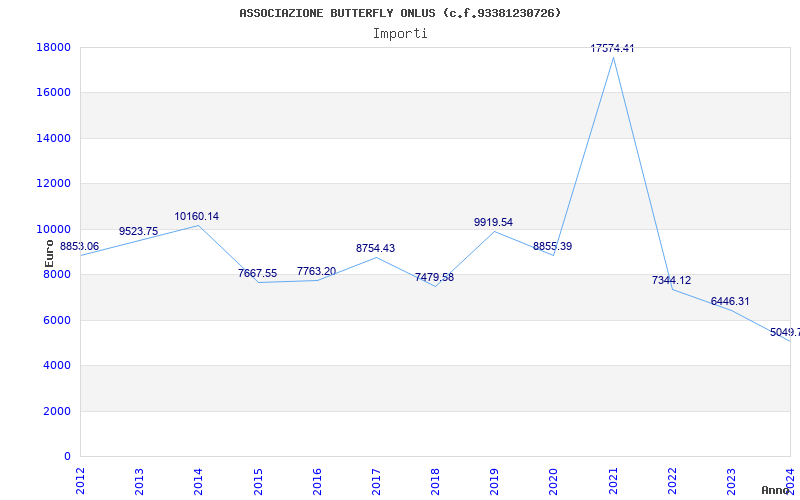Click the x-axis year 2023
This screenshot has height=500, width=800.
731,481
